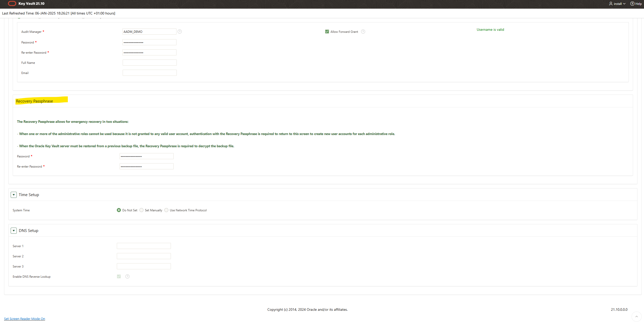The width and height of the screenshot is (644, 325).
Task: Collapse the Time Setup section
Action: 14,195
